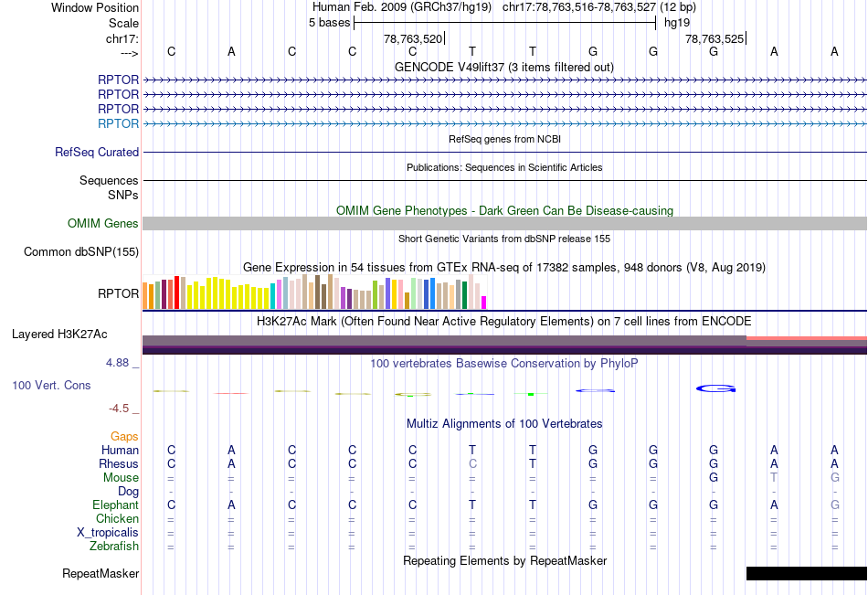Select the Zebrafish species label

[114, 546]
